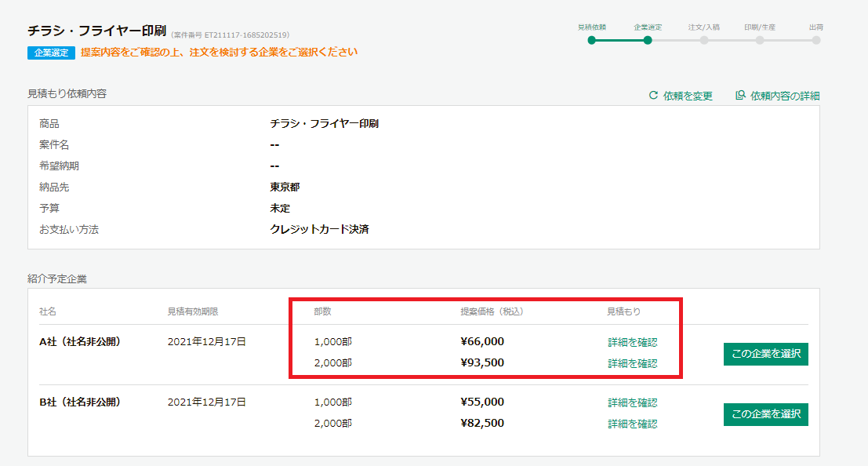Switch to the 企業選定 stage label
Viewport: 868px width, 466px height.
648,26
